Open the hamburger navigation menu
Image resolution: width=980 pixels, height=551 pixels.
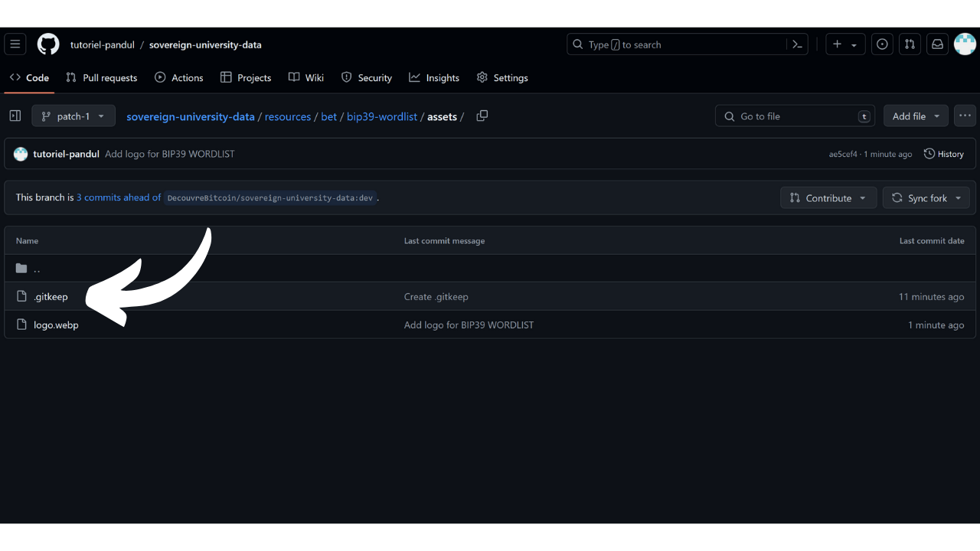coord(15,44)
